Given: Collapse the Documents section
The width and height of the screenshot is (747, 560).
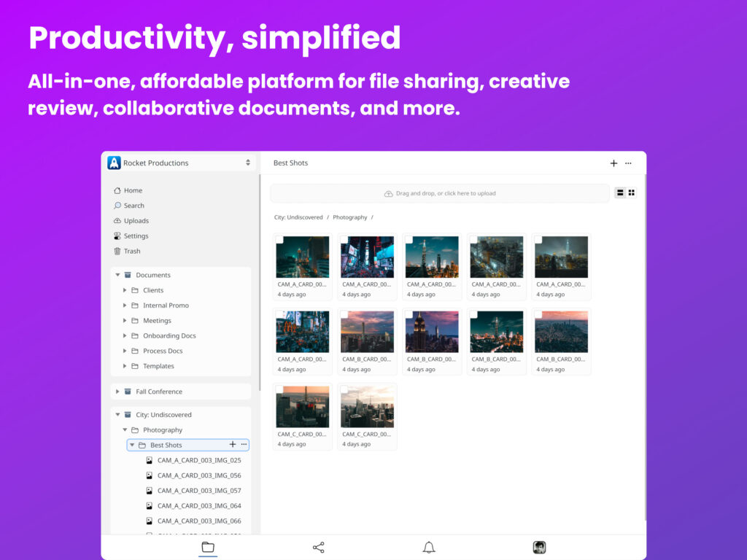Looking at the screenshot, I should point(117,275).
